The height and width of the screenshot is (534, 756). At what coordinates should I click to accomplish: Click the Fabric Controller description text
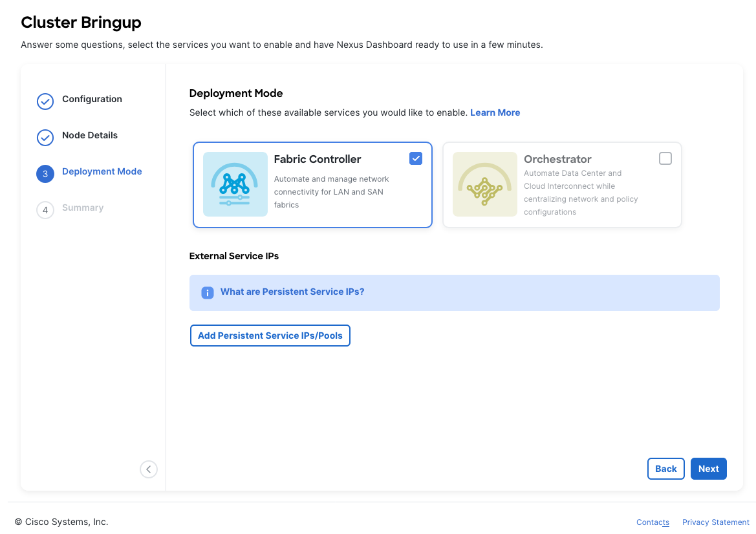[331, 192]
